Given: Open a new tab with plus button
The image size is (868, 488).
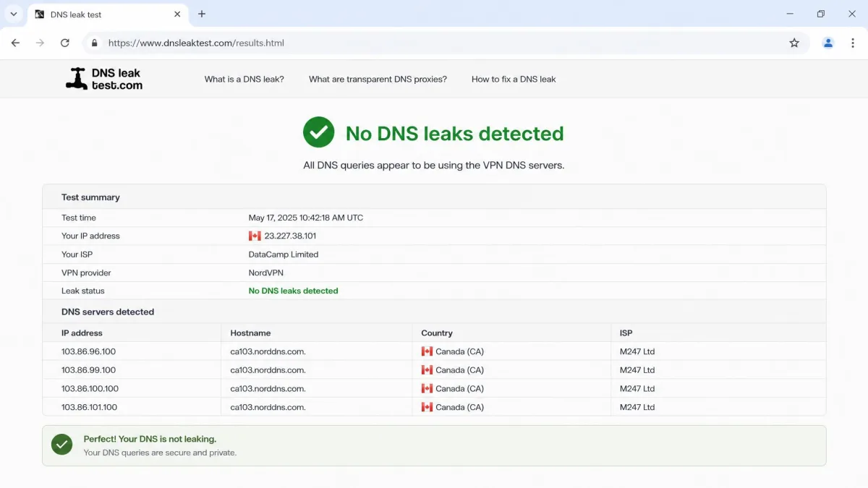Looking at the screenshot, I should coord(202,14).
